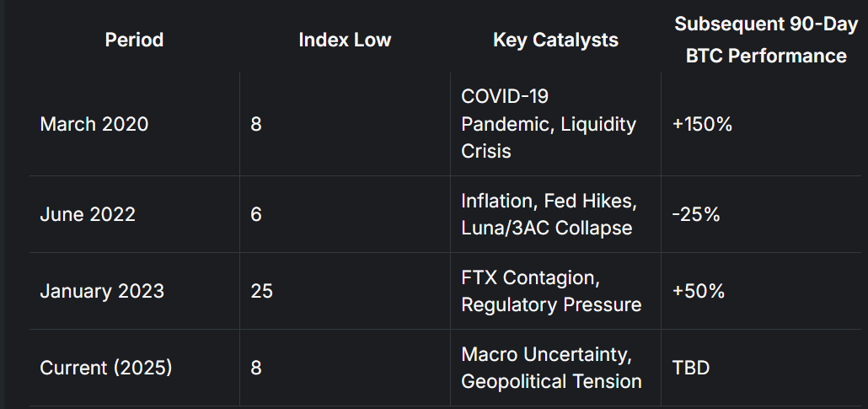This screenshot has height=409, width=868.
Task: Click Macro Uncertainty, Geopolitical Tension cell
Action: tap(551, 368)
